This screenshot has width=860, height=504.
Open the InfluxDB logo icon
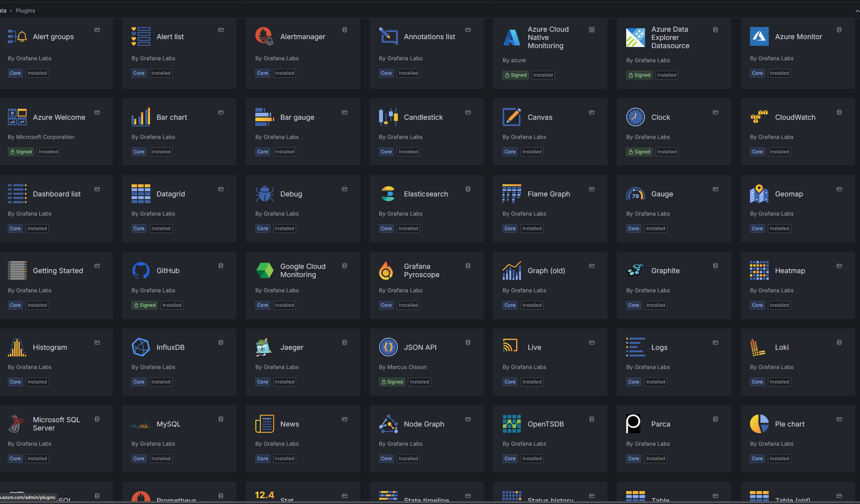141,347
